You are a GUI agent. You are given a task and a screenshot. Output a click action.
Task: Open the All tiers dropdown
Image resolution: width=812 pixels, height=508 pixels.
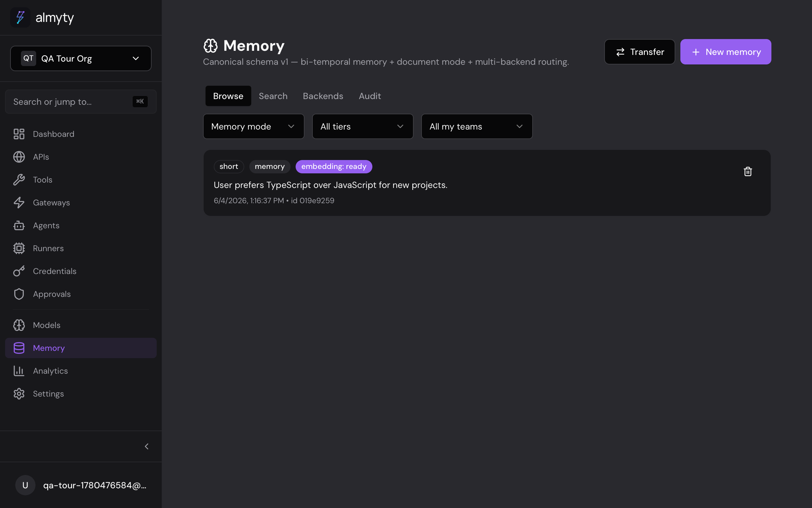[x=363, y=126]
